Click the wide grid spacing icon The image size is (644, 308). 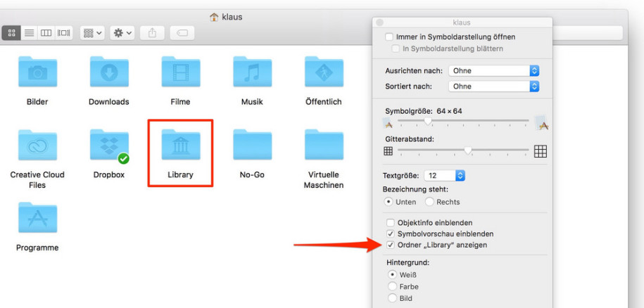[541, 151]
